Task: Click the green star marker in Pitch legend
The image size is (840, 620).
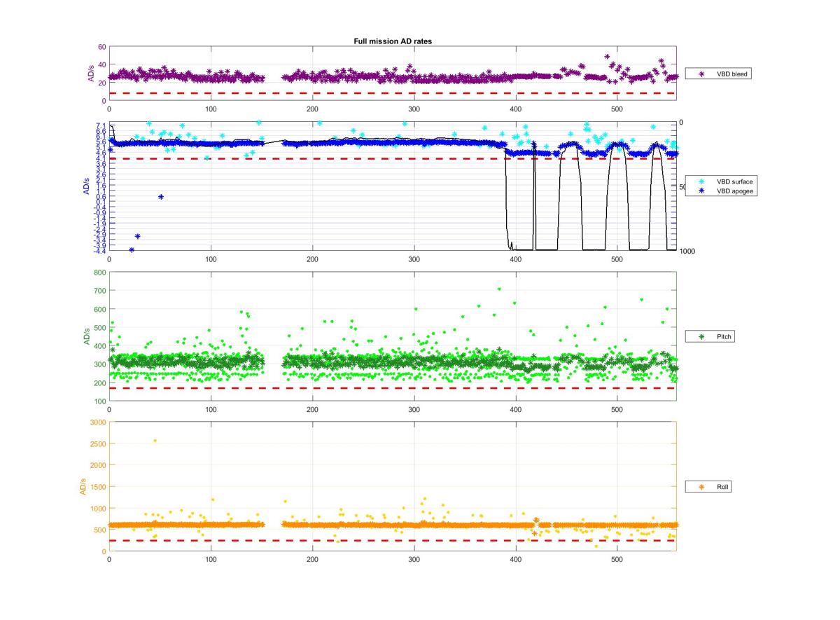Action: (x=702, y=337)
